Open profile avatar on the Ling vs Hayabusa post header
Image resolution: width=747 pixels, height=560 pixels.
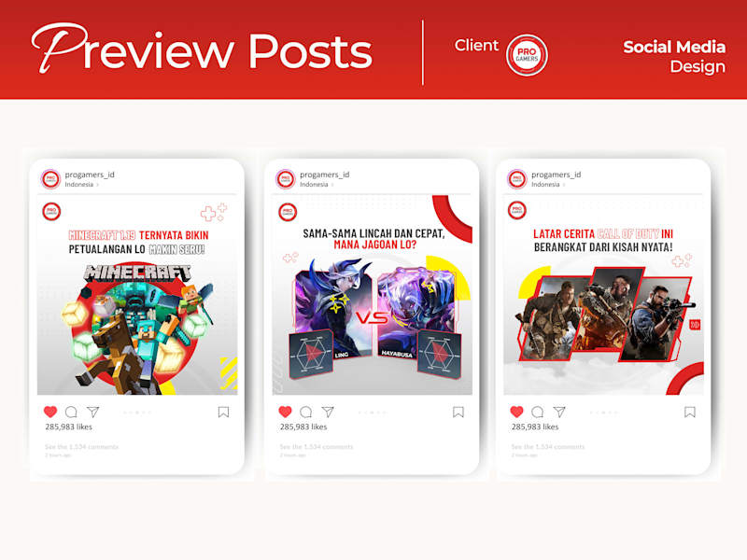[286, 179]
